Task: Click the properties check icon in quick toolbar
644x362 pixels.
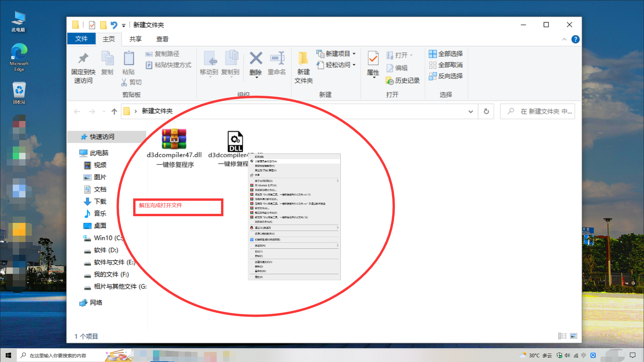Action: pos(92,25)
